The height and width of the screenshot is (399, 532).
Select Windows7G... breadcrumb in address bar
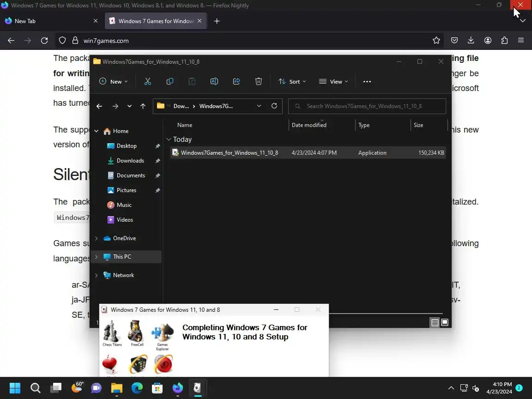tap(216, 106)
